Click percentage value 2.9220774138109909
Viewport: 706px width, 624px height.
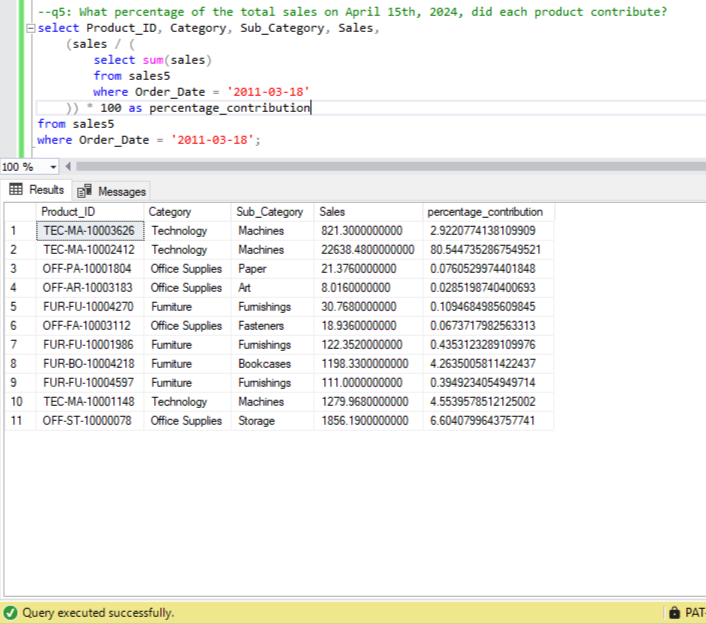click(x=489, y=231)
